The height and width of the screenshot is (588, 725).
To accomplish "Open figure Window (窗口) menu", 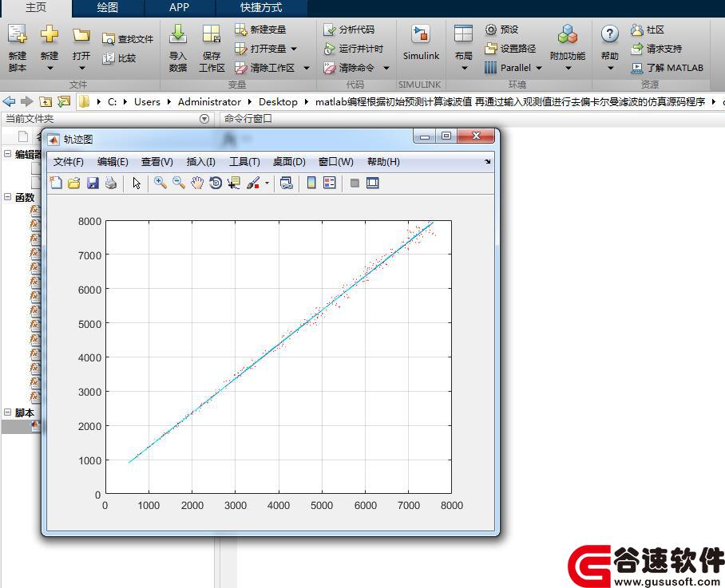I will pyautogui.click(x=336, y=162).
